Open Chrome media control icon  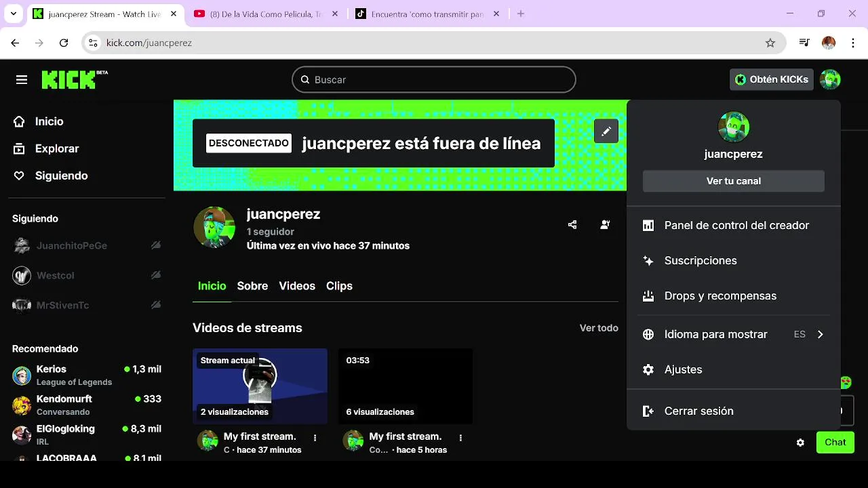coord(804,43)
